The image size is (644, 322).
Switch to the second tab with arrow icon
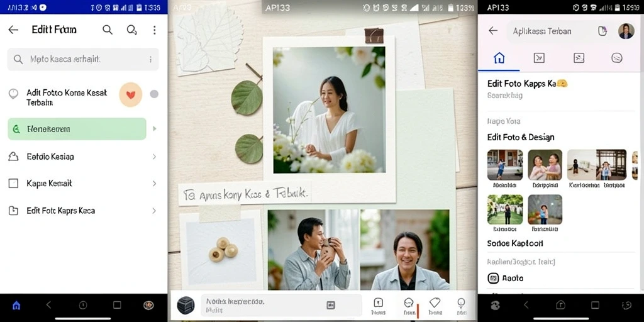pos(539,58)
